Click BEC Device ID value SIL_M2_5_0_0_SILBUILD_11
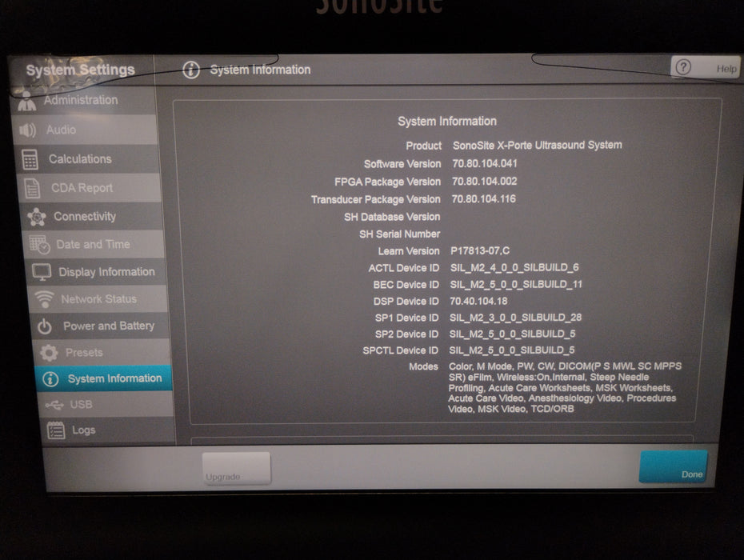 click(516, 284)
